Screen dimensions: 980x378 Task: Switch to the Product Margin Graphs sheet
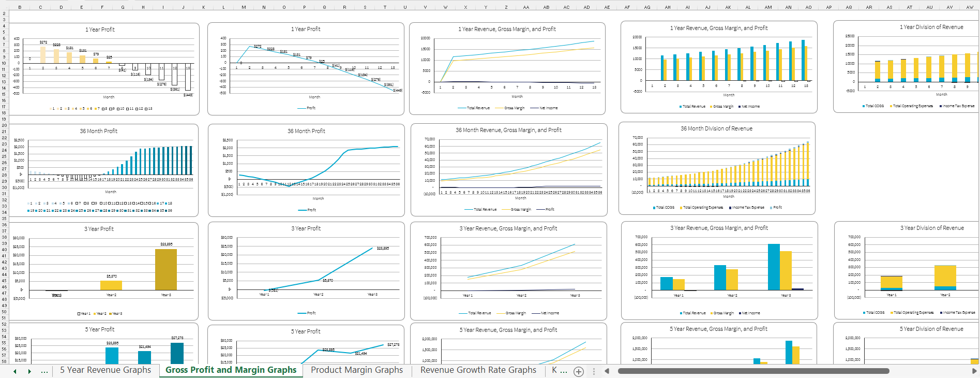[357, 370]
